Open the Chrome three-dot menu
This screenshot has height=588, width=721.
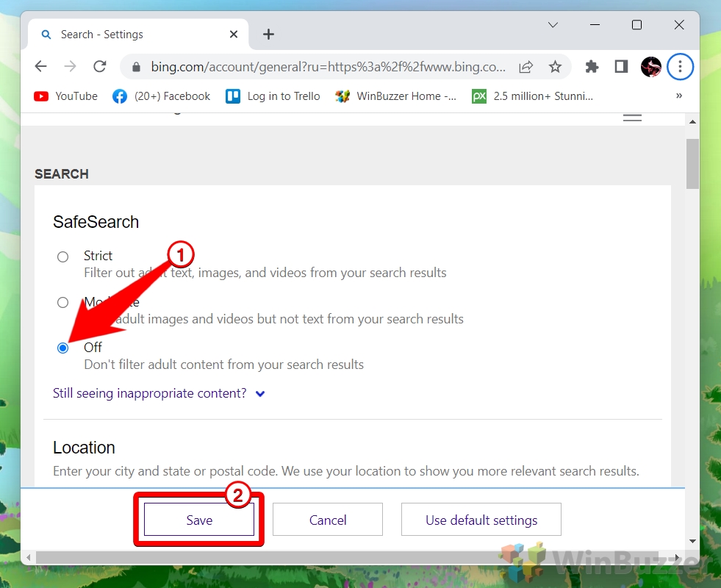click(680, 66)
